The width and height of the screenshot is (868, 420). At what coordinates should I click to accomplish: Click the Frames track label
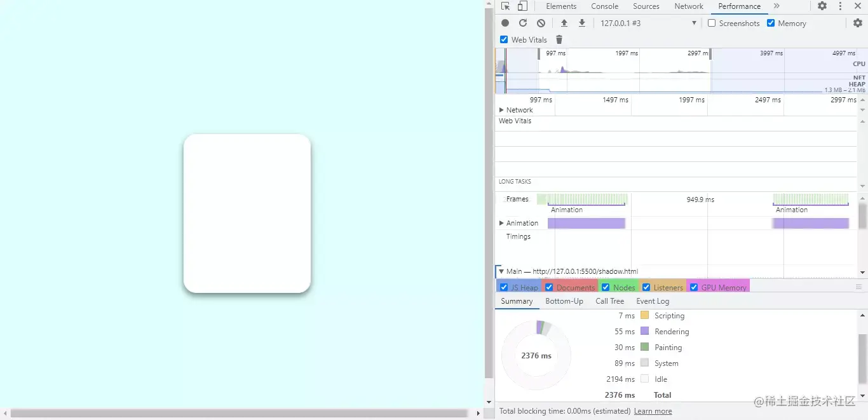[x=517, y=199]
